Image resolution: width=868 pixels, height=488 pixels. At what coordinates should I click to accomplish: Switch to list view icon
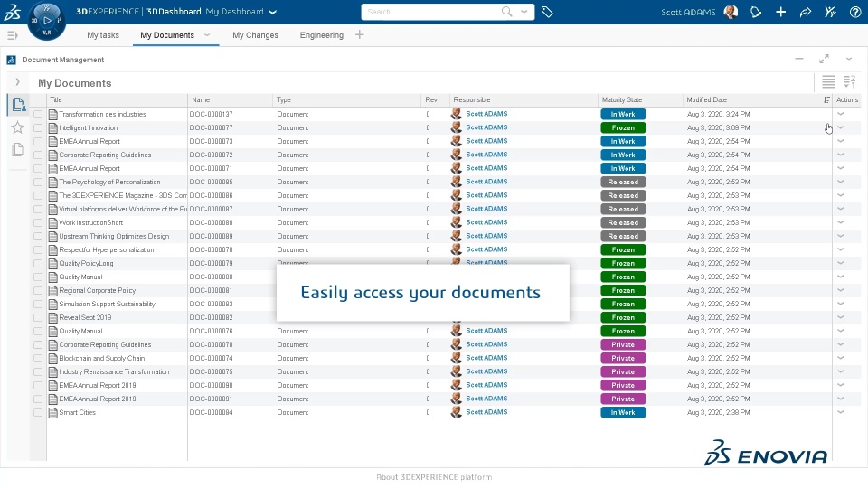point(828,82)
